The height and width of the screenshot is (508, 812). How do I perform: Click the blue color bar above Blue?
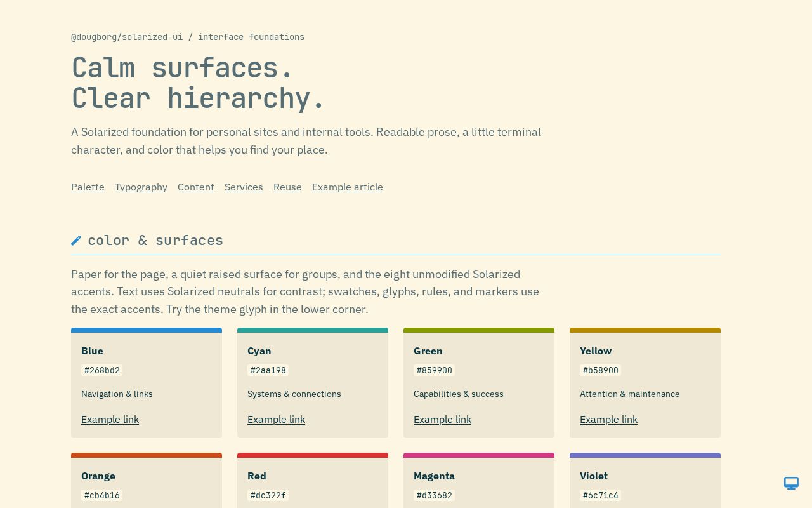click(147, 330)
